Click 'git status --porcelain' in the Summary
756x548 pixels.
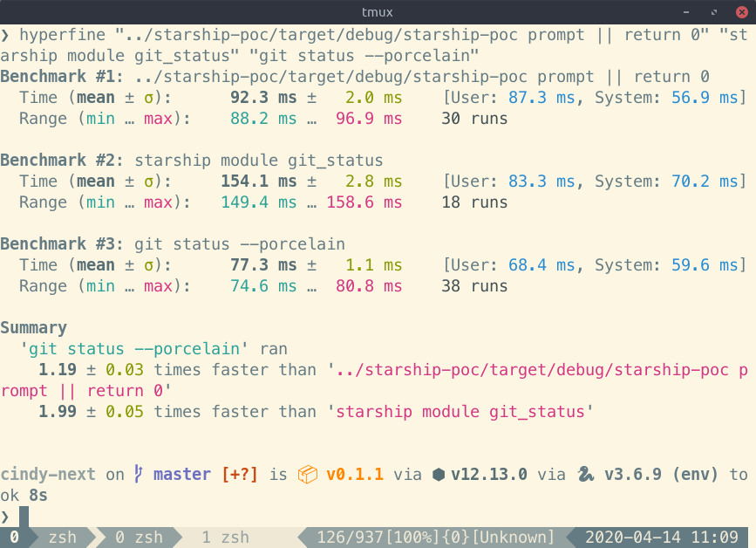click(133, 349)
